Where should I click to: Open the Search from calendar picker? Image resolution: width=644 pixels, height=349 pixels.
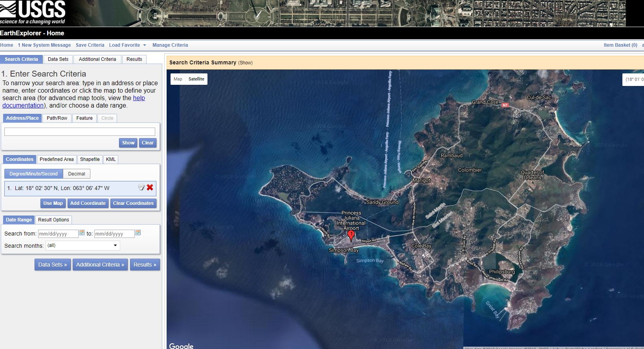(82, 233)
